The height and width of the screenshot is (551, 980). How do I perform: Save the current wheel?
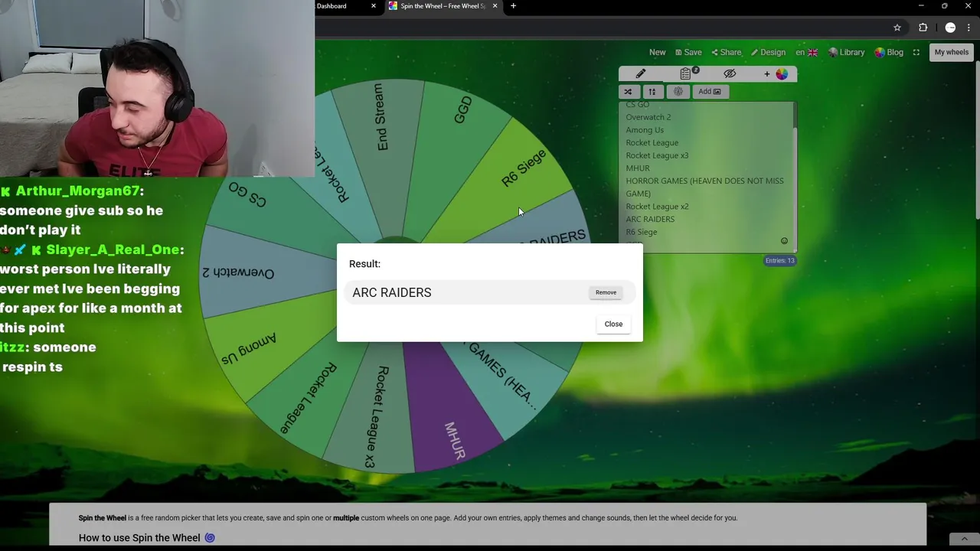tap(688, 53)
